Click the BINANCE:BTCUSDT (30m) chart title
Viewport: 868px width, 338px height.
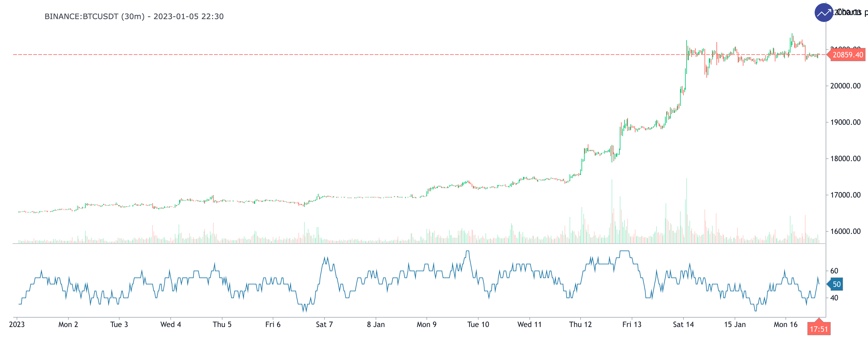coord(134,17)
